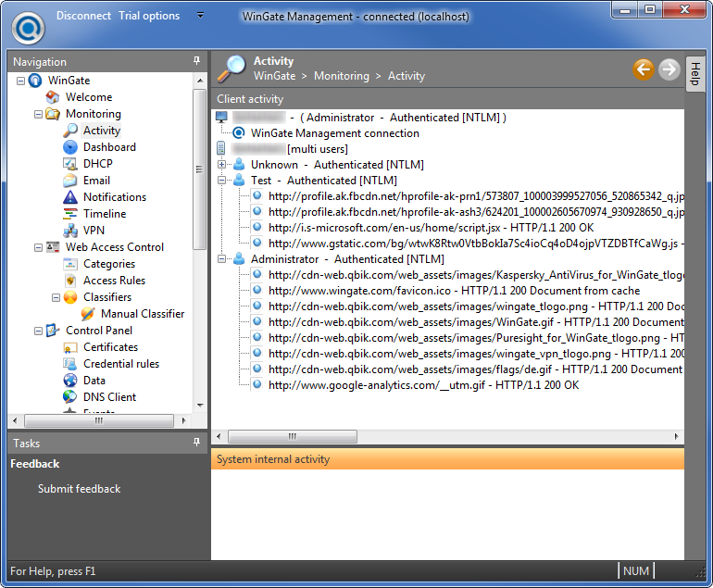Open the Data globe icon

70,381
